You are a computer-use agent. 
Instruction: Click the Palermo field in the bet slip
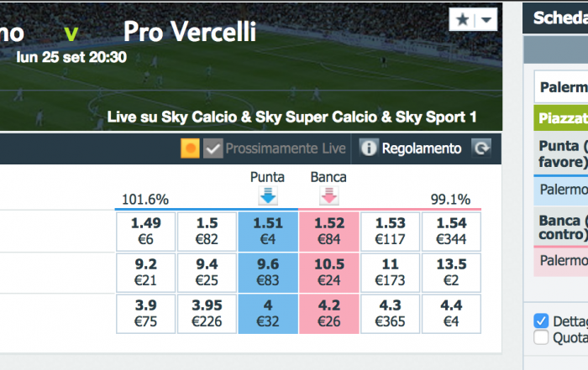point(561,87)
